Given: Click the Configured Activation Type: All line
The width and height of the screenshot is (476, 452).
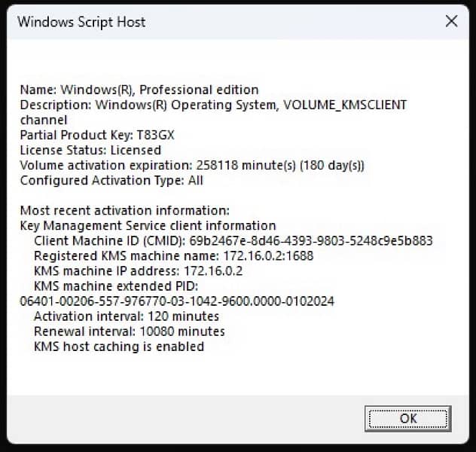Looking at the screenshot, I should (111, 180).
